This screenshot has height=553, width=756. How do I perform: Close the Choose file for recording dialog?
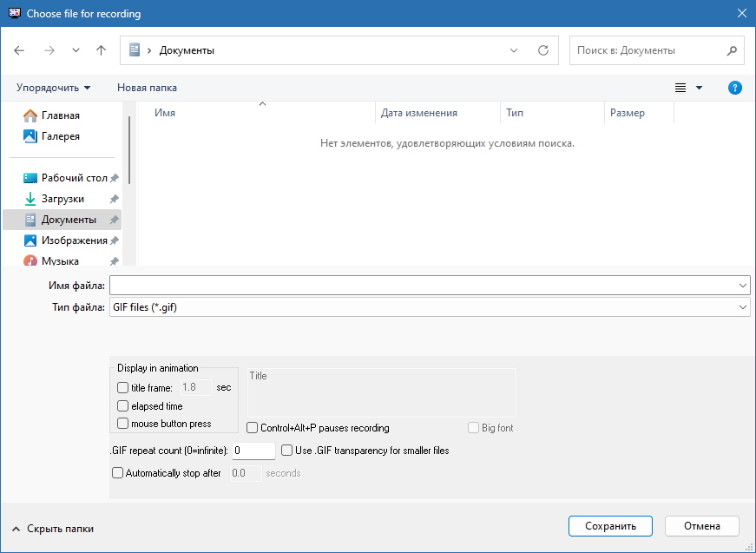pos(742,14)
